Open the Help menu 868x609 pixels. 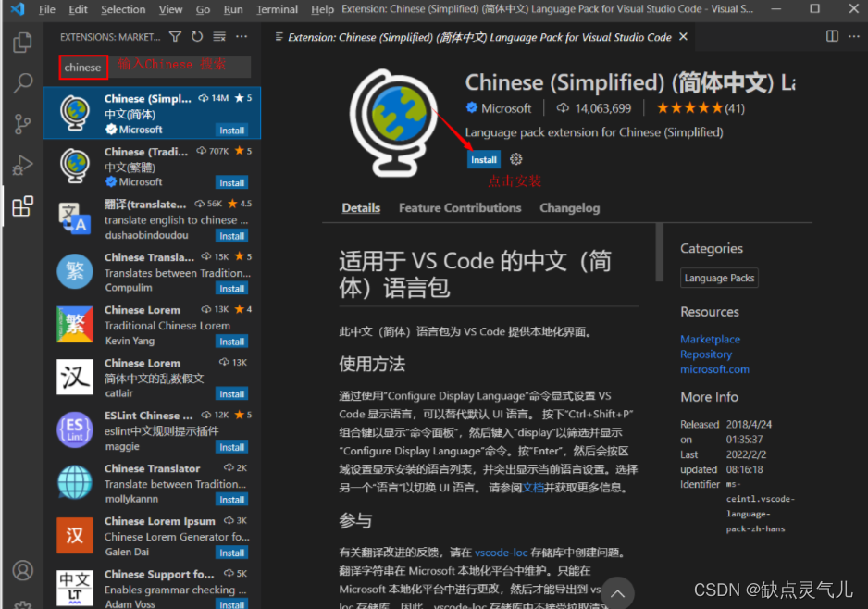pyautogui.click(x=322, y=9)
